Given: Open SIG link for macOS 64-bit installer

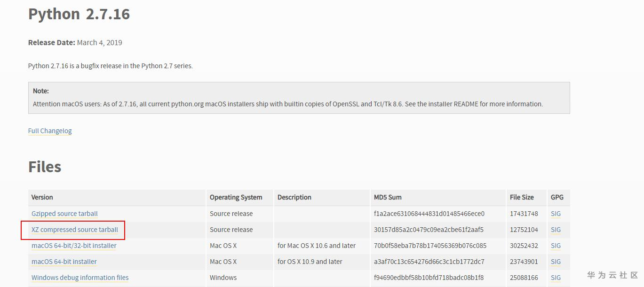Looking at the screenshot, I should (556, 262).
